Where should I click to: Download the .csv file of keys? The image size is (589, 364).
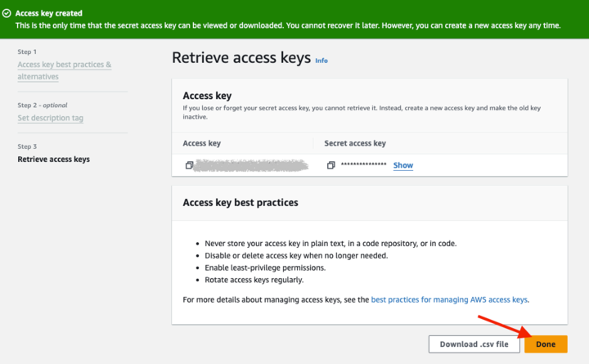[474, 344]
